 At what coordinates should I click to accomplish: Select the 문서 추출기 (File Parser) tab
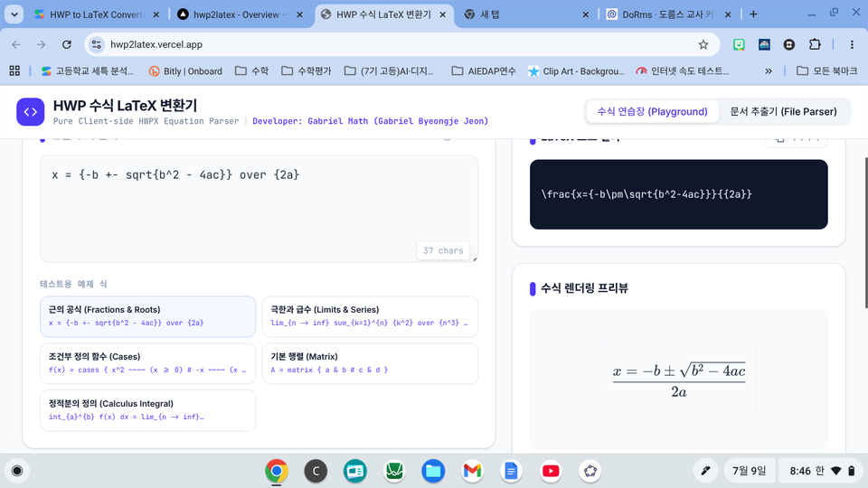coord(783,112)
